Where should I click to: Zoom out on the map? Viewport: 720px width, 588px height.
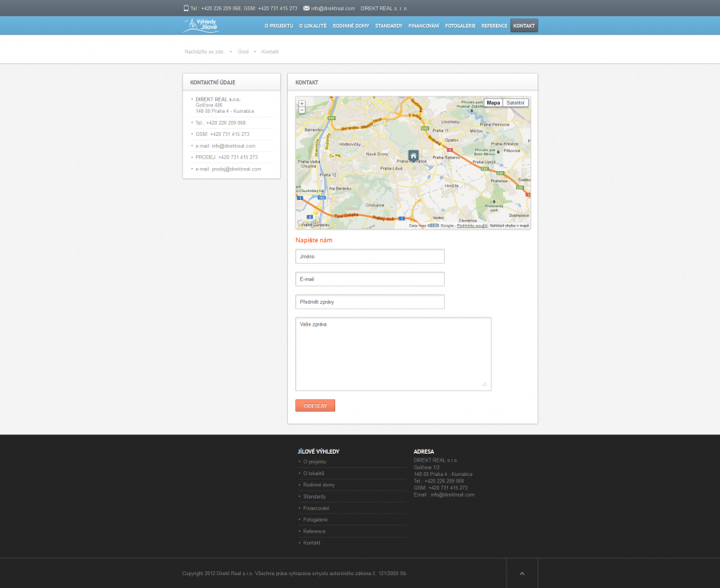(x=302, y=110)
